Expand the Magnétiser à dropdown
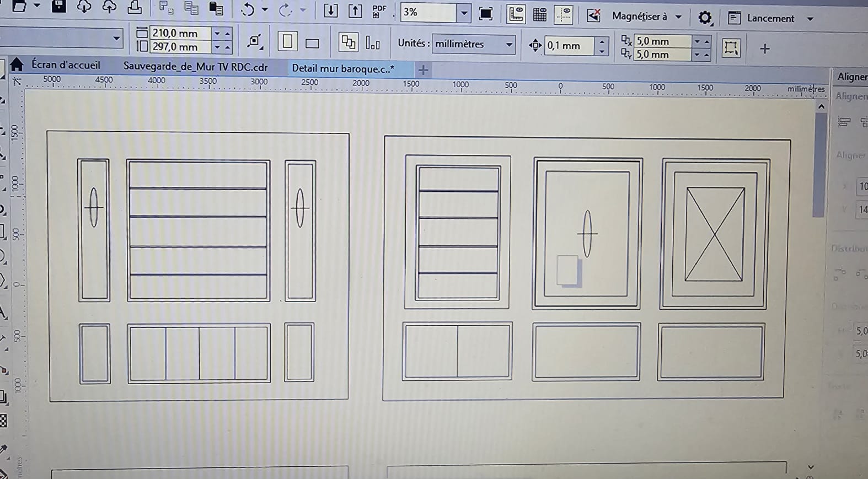The width and height of the screenshot is (868, 479). click(x=678, y=17)
